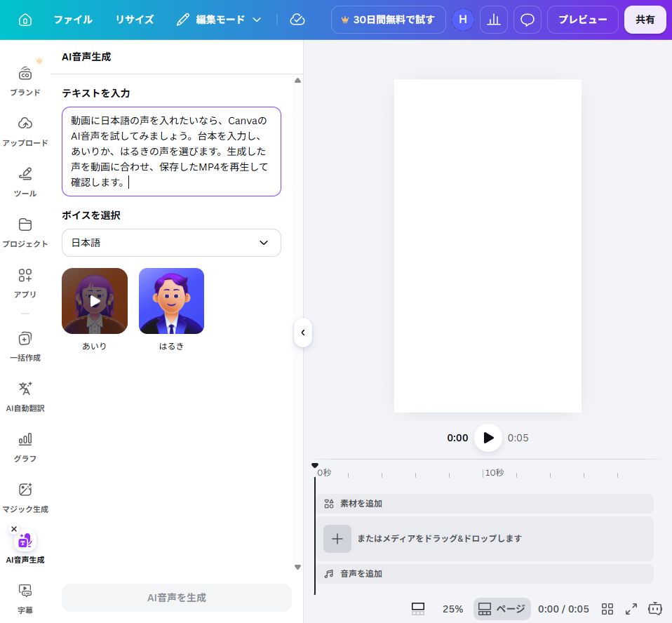
Task: Click the AI音声を生成 button
Action: click(177, 598)
